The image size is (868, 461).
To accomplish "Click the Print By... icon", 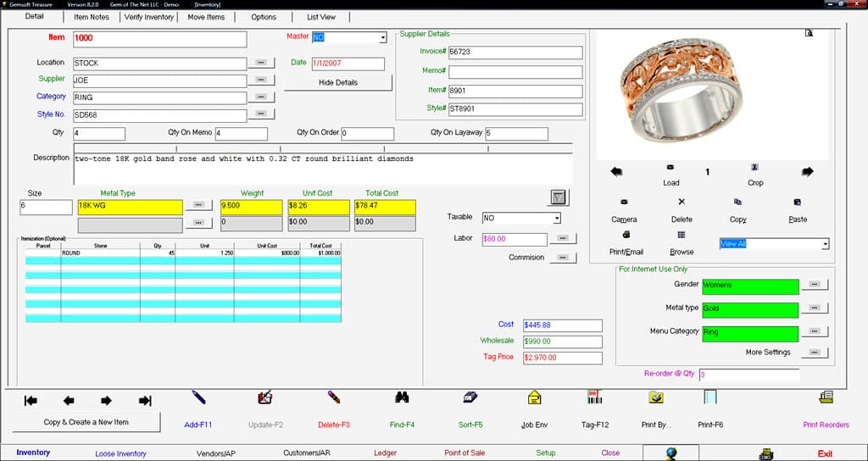I will [656, 397].
